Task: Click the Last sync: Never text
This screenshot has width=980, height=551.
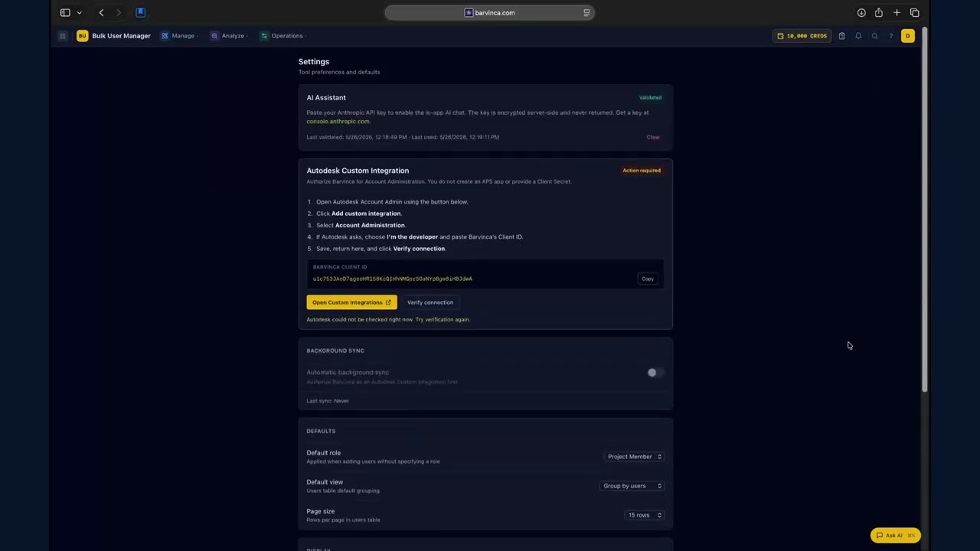Action: 328,401
